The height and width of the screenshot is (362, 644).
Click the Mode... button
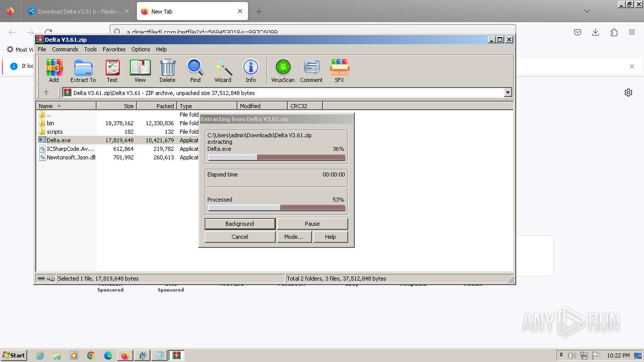293,237
